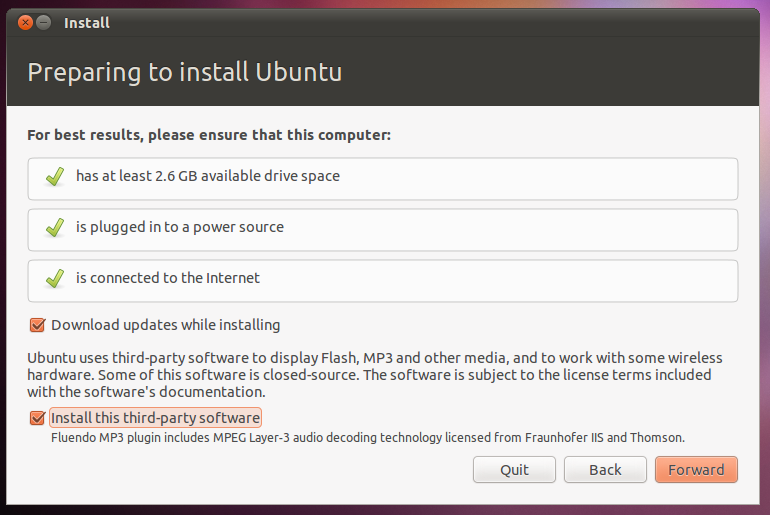This screenshot has height=515, width=770.
Task: Select the 2.6 GB available drive space text
Action: point(208,176)
